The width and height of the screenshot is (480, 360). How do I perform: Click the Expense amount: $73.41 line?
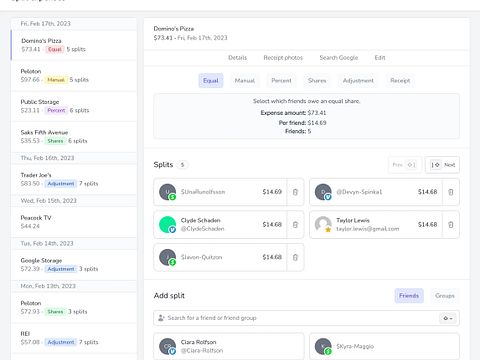coord(293,113)
